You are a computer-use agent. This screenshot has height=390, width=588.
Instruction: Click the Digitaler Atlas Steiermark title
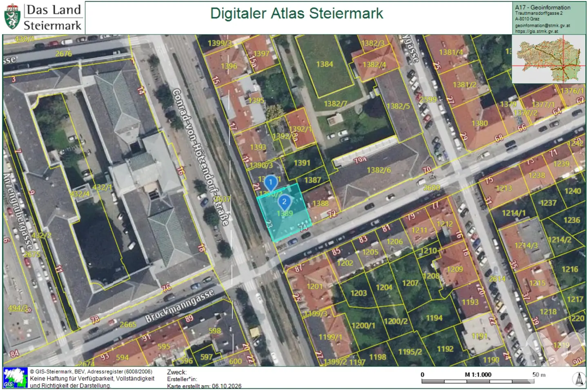tap(297, 13)
